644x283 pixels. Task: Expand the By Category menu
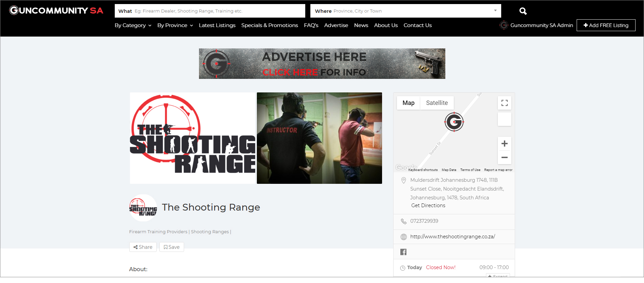coord(133,25)
